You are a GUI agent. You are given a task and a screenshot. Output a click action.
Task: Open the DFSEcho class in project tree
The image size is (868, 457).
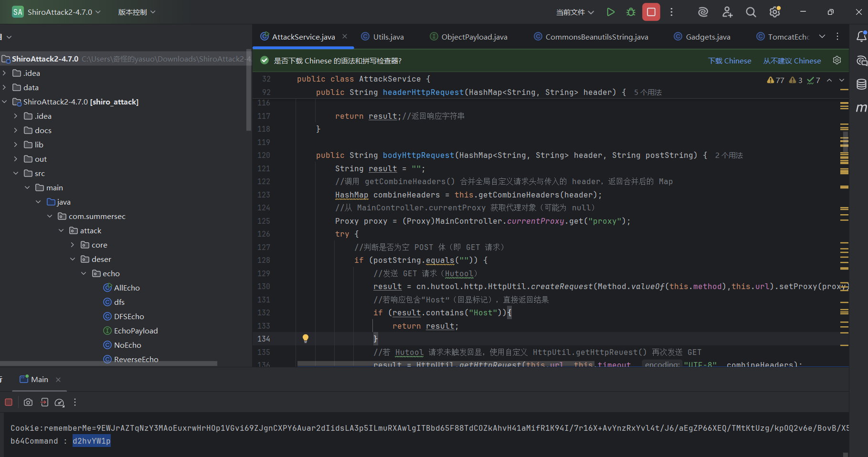coord(129,316)
